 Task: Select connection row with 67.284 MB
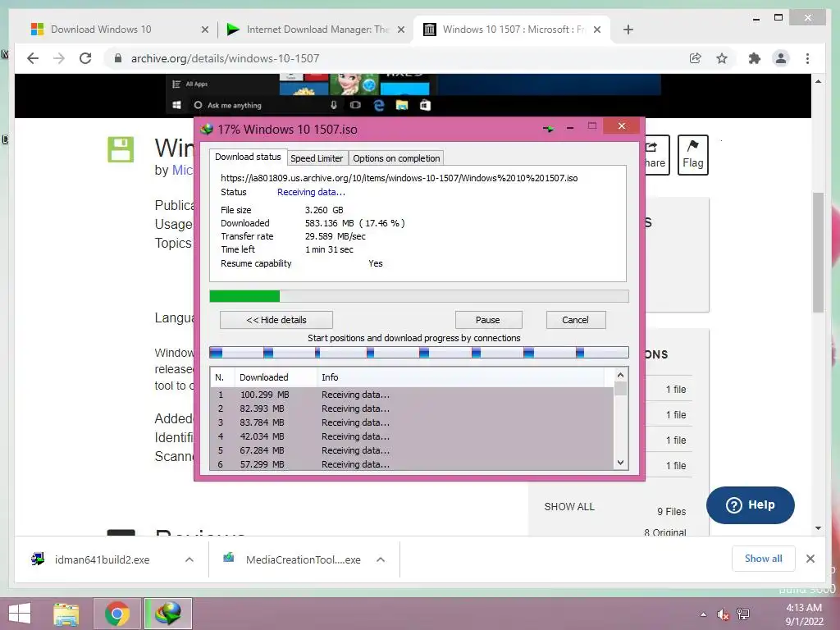[412, 450]
